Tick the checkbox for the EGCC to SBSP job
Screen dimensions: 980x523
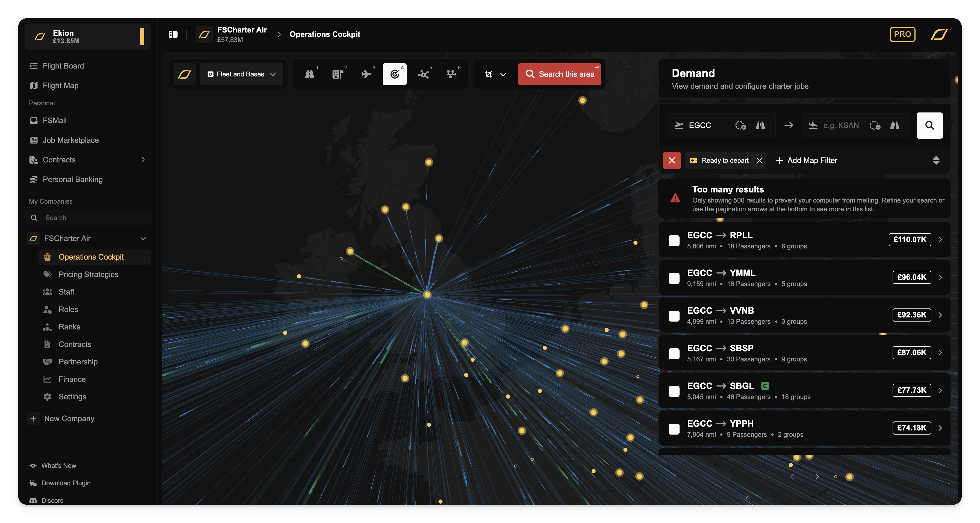pyautogui.click(x=674, y=353)
